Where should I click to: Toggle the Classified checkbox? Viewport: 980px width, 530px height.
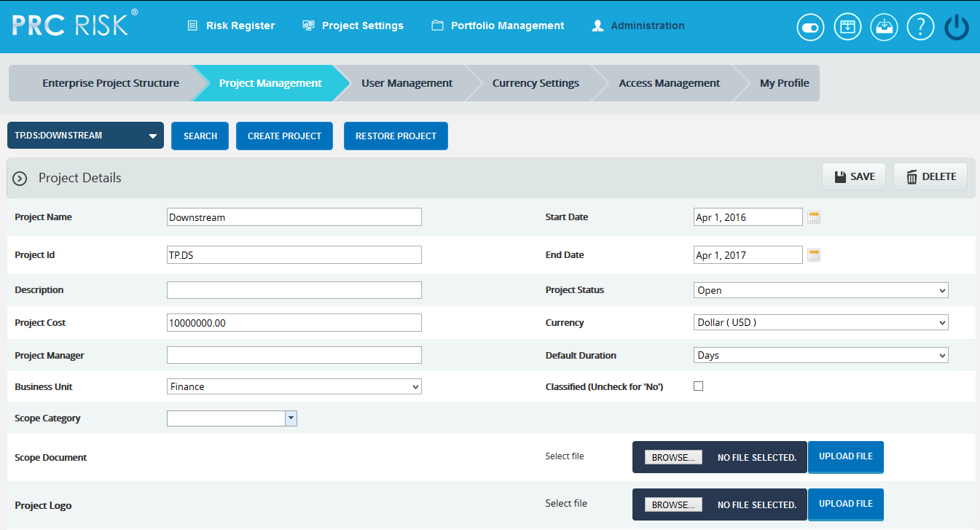698,386
